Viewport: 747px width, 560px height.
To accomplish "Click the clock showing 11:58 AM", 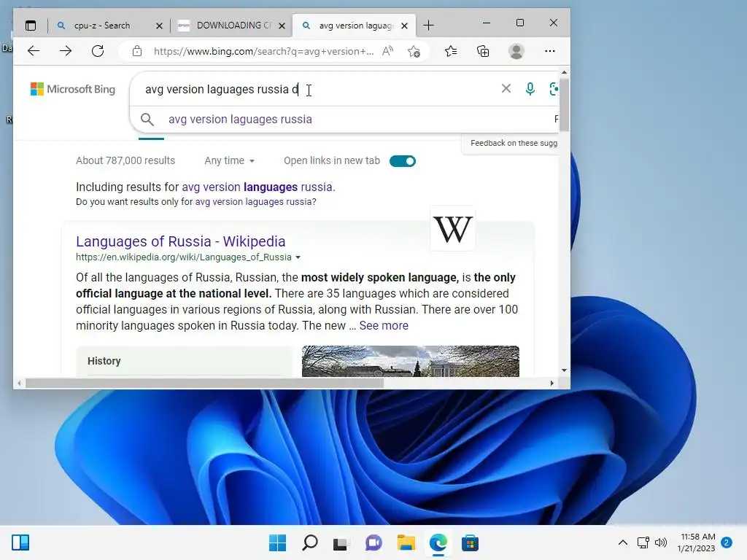I will (697, 537).
